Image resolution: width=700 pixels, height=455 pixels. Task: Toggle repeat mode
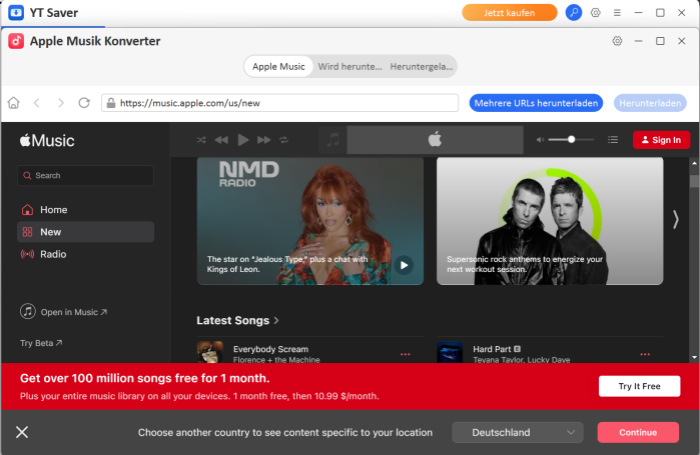point(284,140)
